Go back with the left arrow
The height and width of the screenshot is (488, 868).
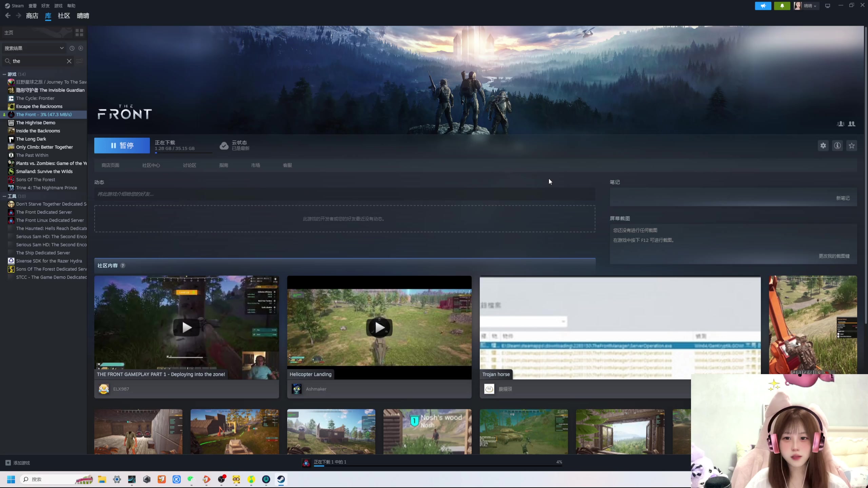(x=8, y=16)
